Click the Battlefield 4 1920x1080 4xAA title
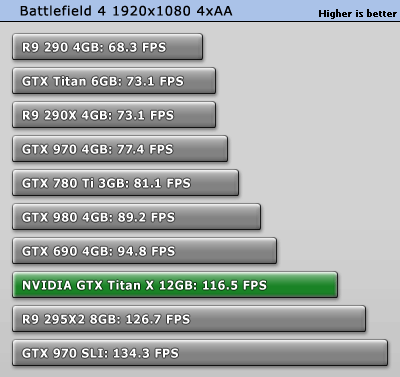The height and width of the screenshot is (377, 400). [126, 11]
